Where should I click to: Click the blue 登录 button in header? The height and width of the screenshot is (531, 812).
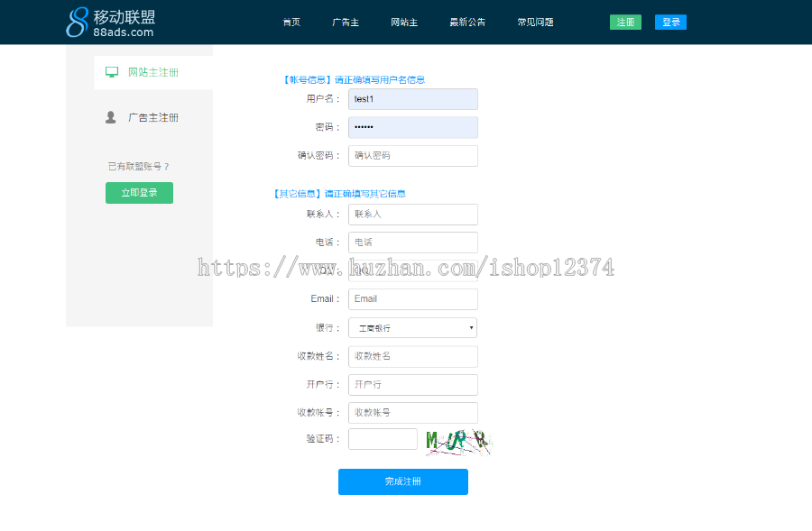click(670, 23)
